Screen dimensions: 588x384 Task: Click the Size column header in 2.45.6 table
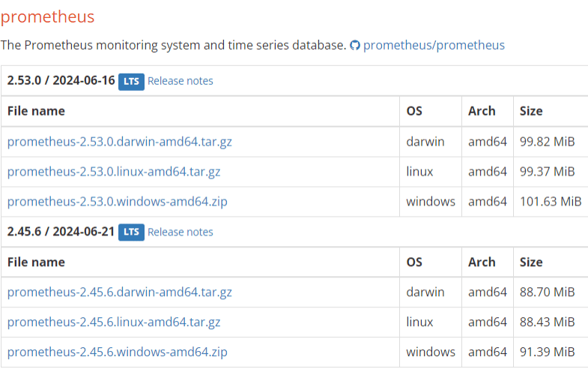point(531,262)
